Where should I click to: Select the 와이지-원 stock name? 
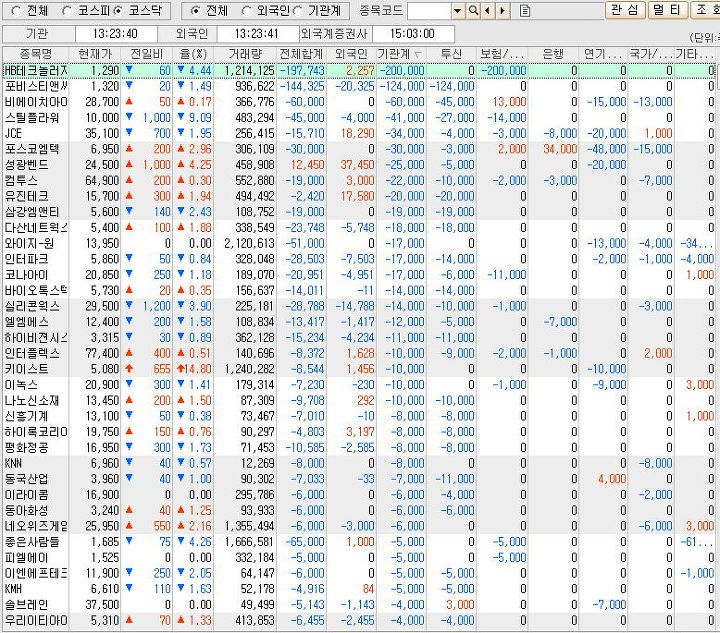(x=29, y=243)
